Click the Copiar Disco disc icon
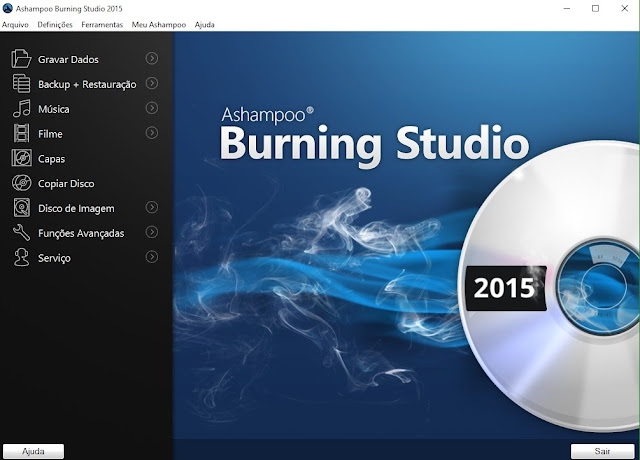Viewport: 640px width, 460px height. pos(22,183)
